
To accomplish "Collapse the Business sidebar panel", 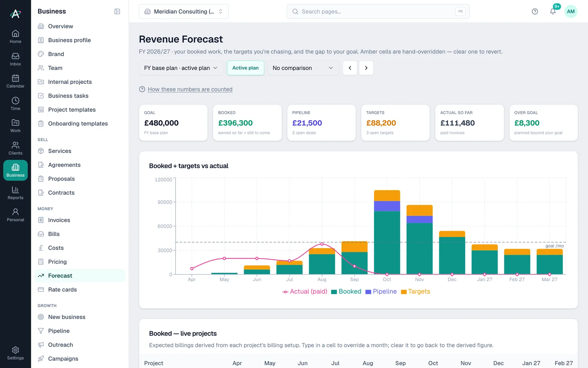I will pos(117,11).
